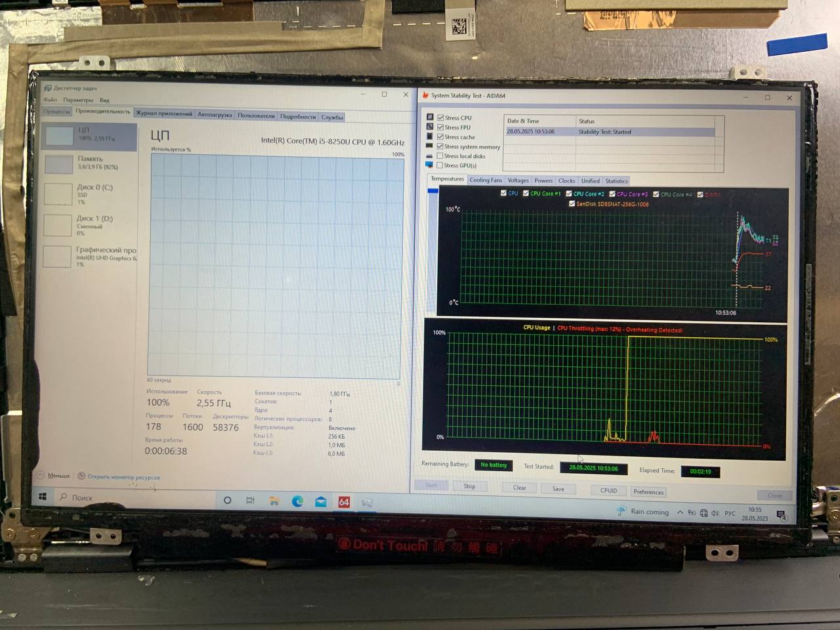The height and width of the screenshot is (630, 840).
Task: Open AIDA64 from the taskbar
Action: [x=344, y=502]
